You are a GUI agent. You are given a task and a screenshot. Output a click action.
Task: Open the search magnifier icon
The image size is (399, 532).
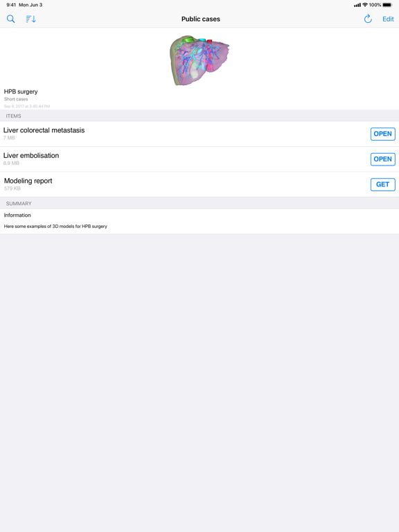[x=11, y=19]
